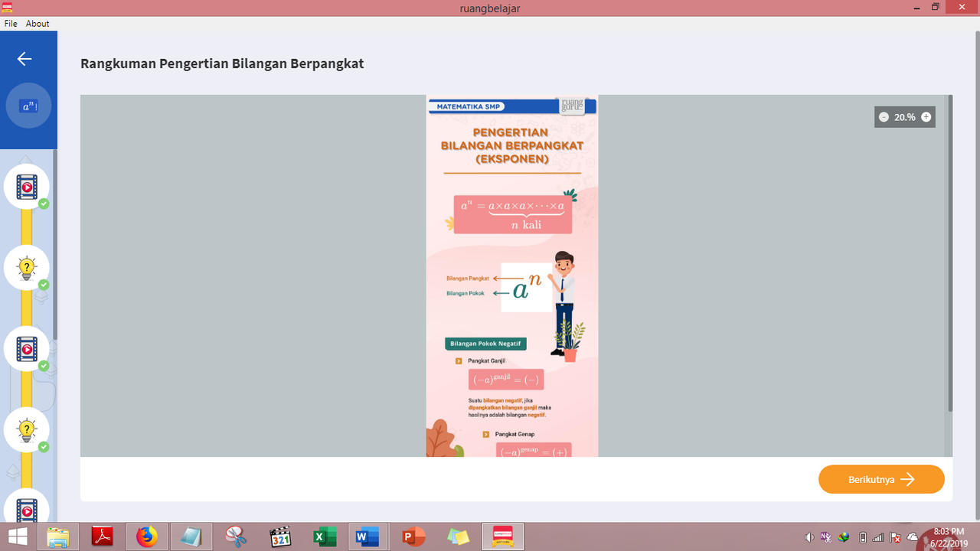Go back using the white arrow
Screen dimensions: 980x551
24,58
